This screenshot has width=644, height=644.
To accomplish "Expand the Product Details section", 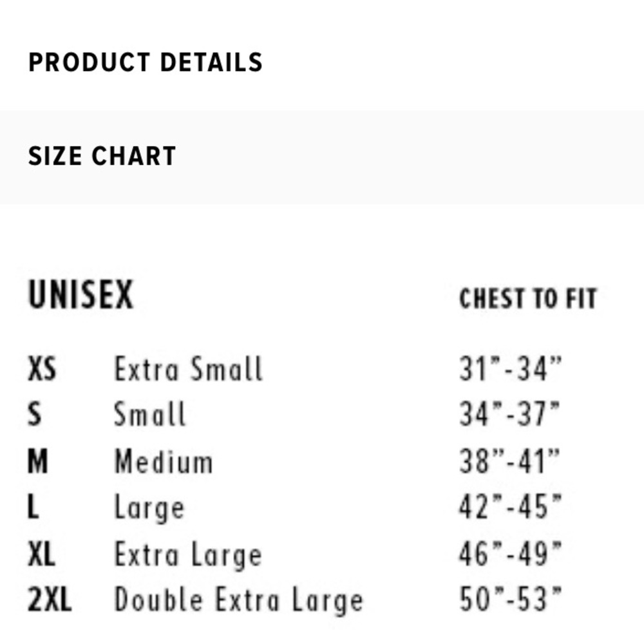I will [146, 62].
